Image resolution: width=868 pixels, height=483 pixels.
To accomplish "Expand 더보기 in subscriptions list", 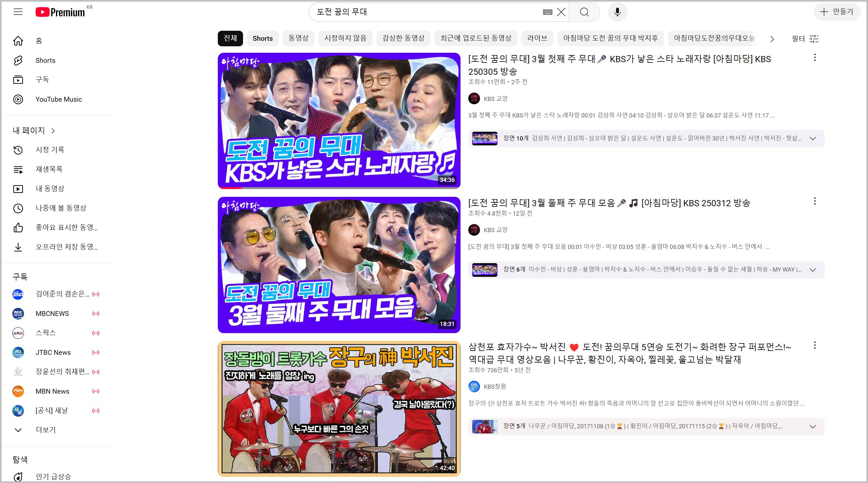I will pyautogui.click(x=46, y=430).
